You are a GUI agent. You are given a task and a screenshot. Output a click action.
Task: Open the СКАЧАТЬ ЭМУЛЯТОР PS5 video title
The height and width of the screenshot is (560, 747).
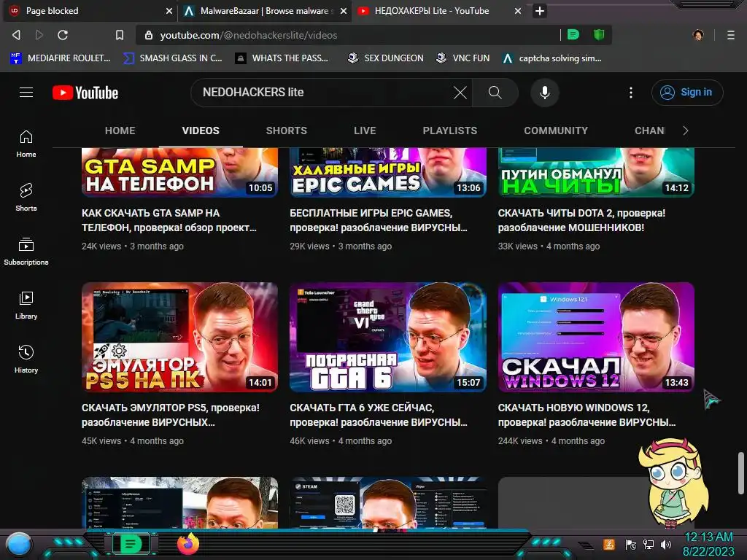click(171, 415)
